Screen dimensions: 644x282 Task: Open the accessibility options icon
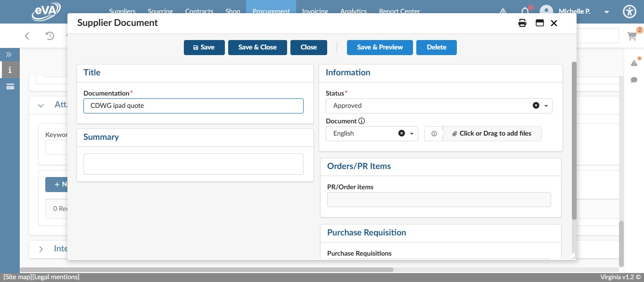(x=629, y=11)
